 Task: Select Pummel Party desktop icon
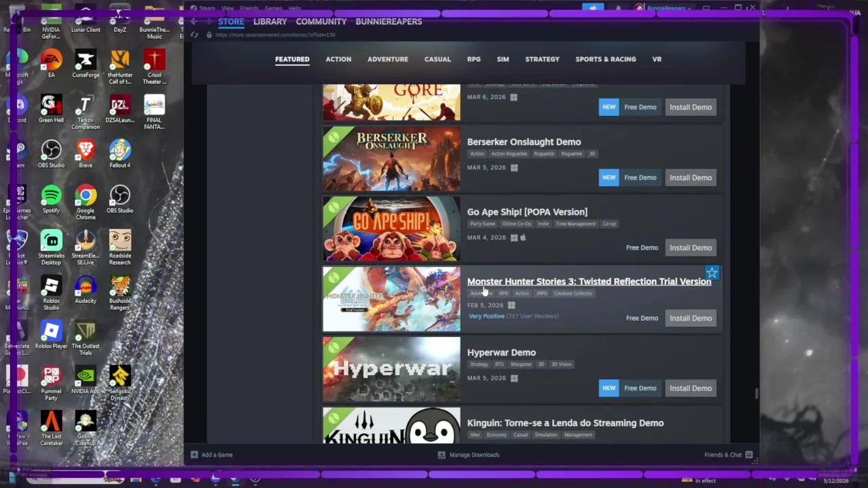click(51, 383)
